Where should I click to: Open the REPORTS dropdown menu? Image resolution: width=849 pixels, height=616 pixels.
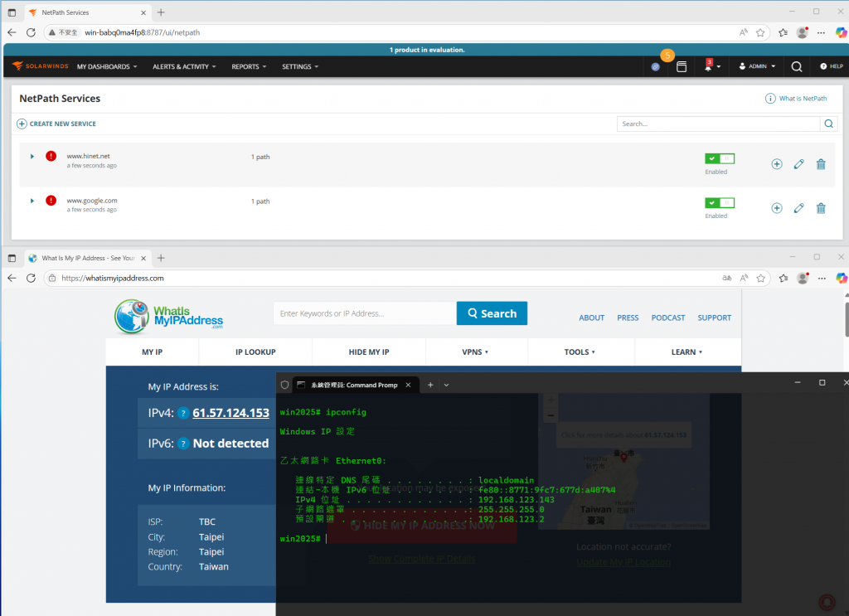pyautogui.click(x=249, y=66)
